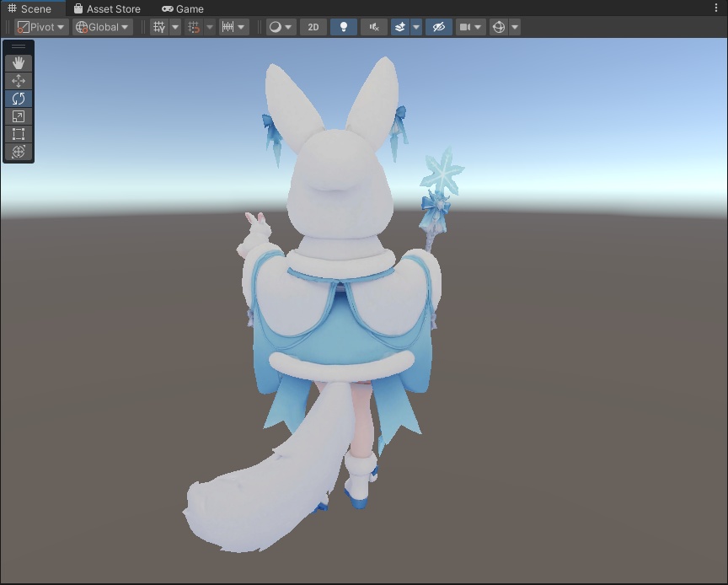Select the Rect transform tool
The height and width of the screenshot is (585, 728).
point(19,135)
